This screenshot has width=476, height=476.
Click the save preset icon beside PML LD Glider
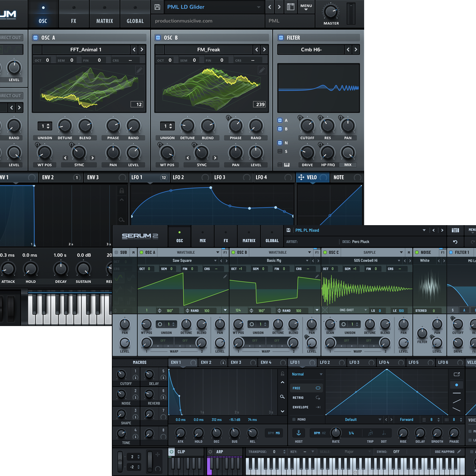[158, 7]
